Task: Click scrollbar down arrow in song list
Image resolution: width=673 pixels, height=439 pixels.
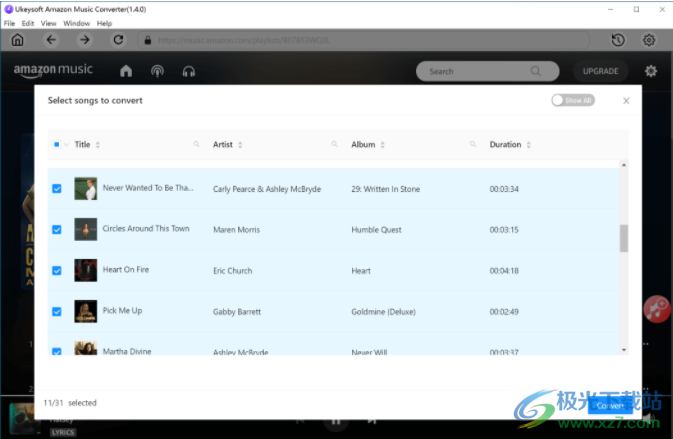Action: 624,350
